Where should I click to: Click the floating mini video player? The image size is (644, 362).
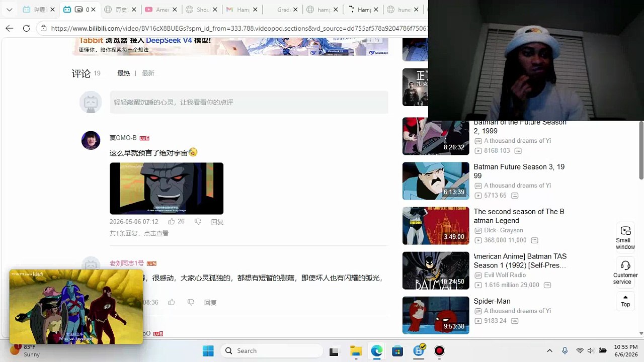click(x=76, y=307)
